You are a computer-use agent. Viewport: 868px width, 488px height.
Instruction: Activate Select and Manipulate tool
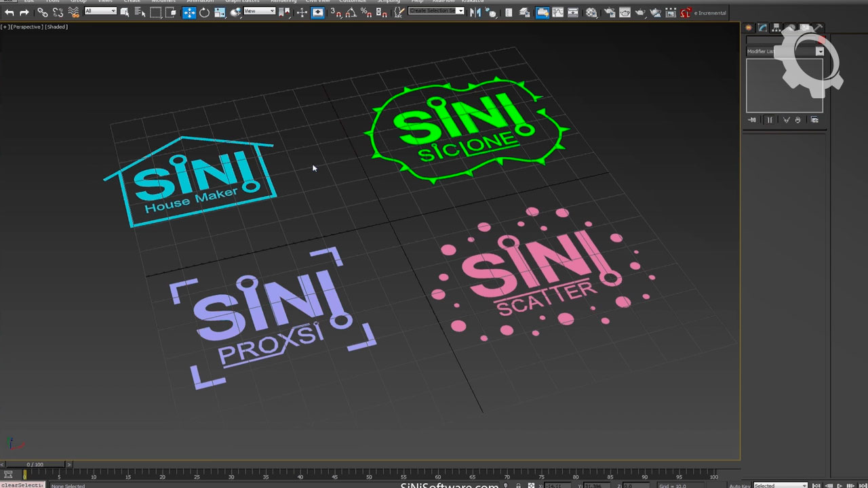tap(302, 13)
